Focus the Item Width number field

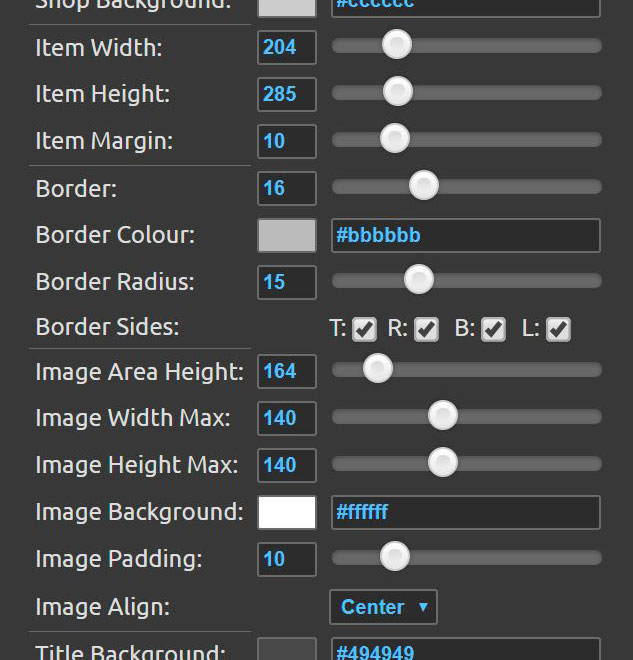[x=287, y=47]
